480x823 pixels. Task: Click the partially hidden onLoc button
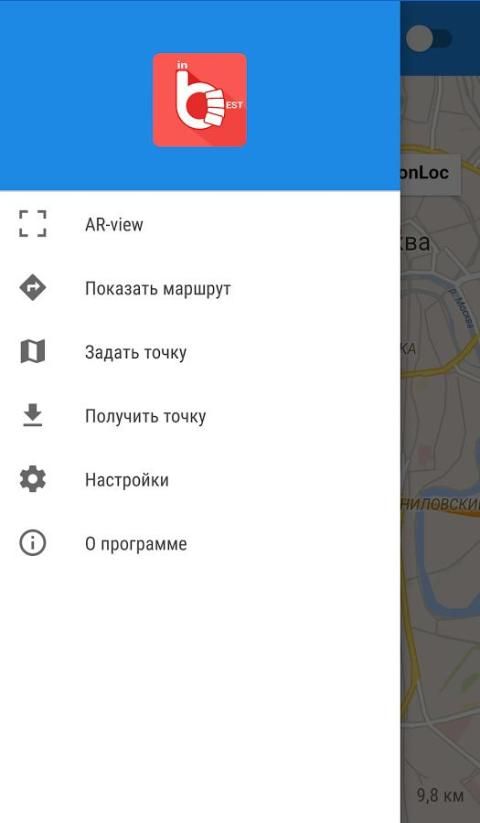[x=431, y=173]
